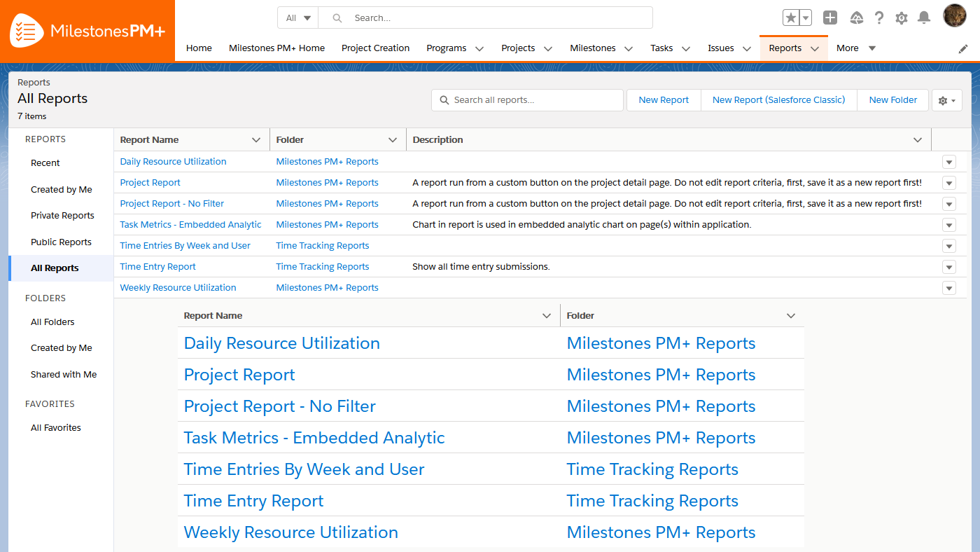Viewport: 980px width, 552px height.
Task: Open row actions for Project Report
Action: tap(949, 183)
